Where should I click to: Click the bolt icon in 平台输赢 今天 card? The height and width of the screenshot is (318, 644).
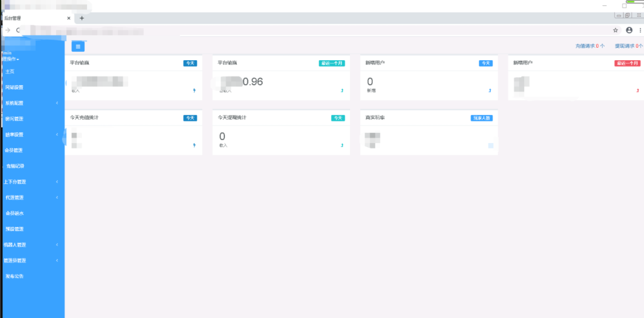coord(194,91)
